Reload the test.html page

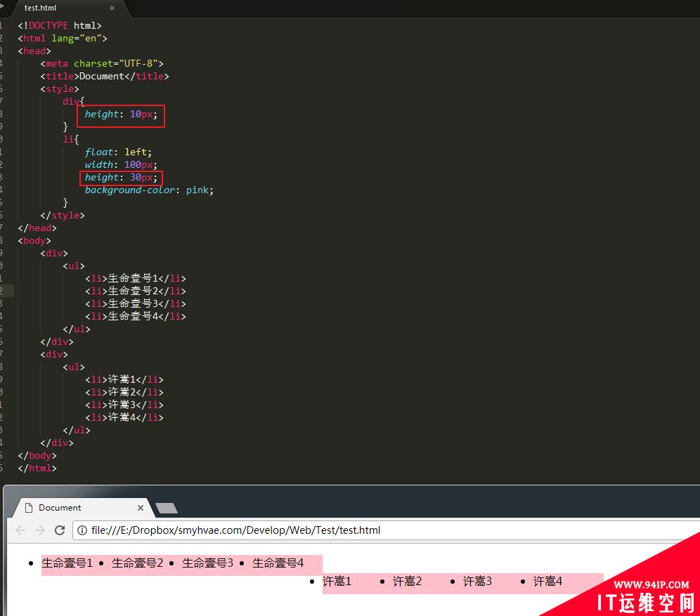tap(60, 530)
